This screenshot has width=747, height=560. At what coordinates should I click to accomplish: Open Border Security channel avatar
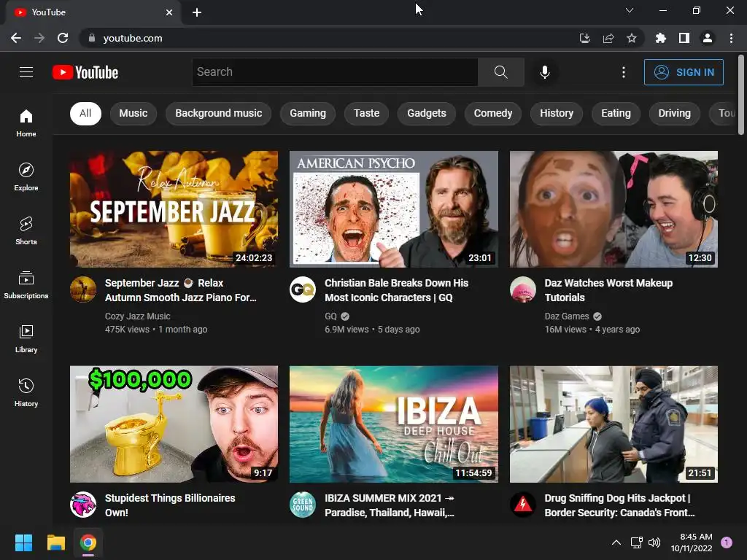click(522, 505)
